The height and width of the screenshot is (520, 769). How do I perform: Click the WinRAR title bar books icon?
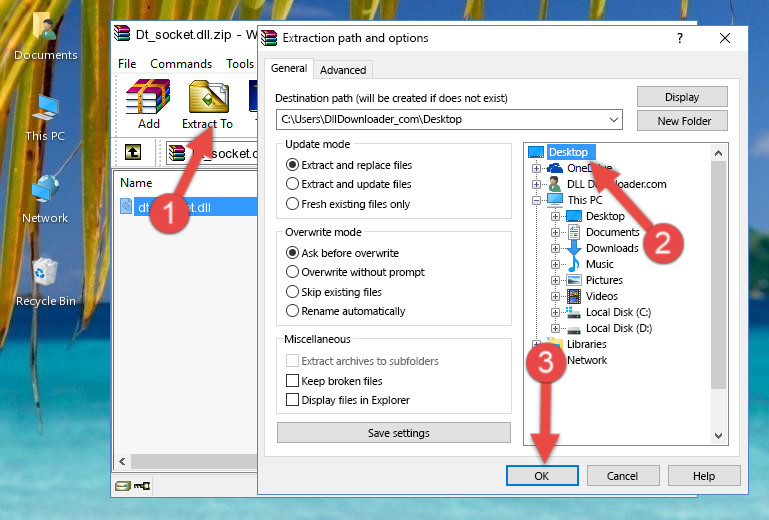(122, 34)
